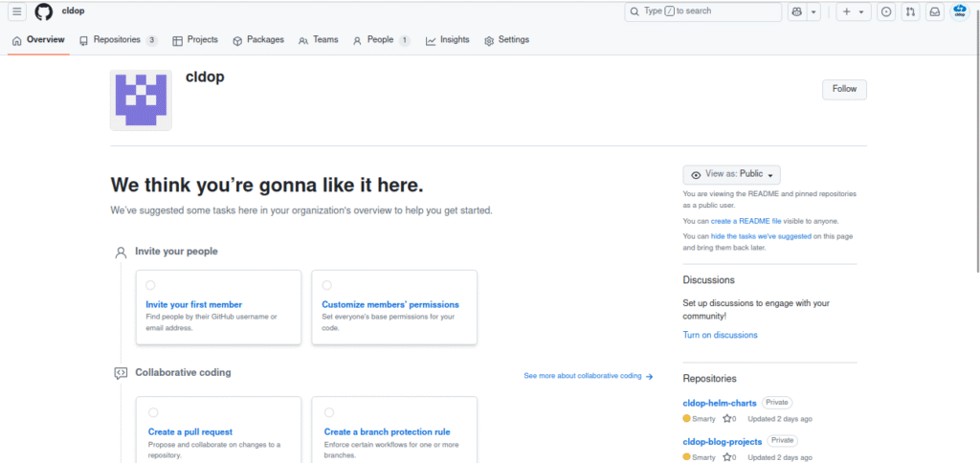Open the Invite your first member link
Viewport: 980px width, 463px height.
coord(193,305)
